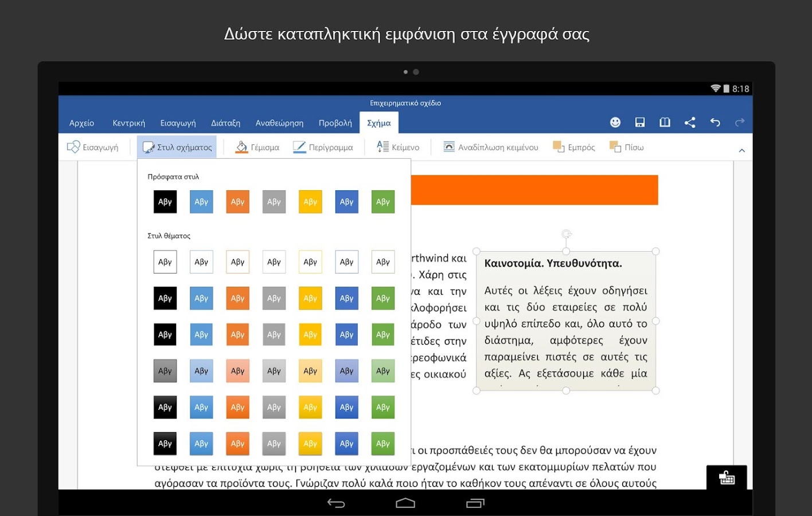
Task: Save the document Επιχειρηματικό σχέδιο
Action: [x=639, y=122]
